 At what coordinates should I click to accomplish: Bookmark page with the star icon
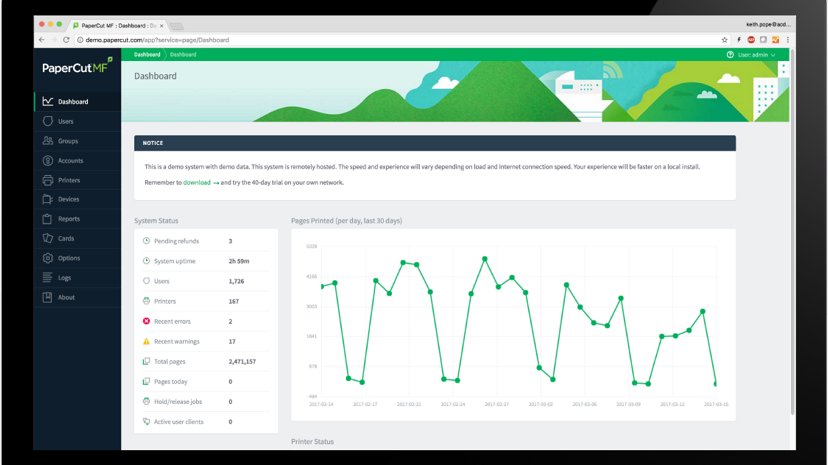click(x=724, y=40)
